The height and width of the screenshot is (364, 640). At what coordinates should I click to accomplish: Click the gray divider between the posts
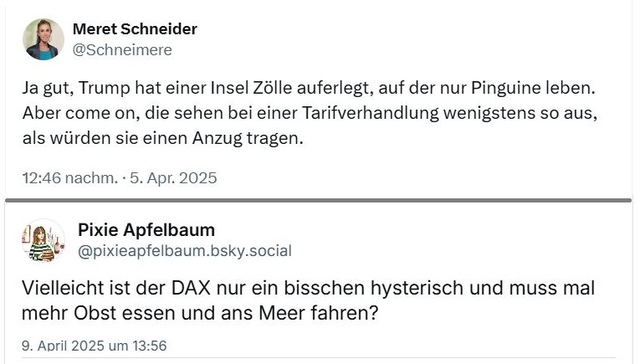click(x=318, y=200)
